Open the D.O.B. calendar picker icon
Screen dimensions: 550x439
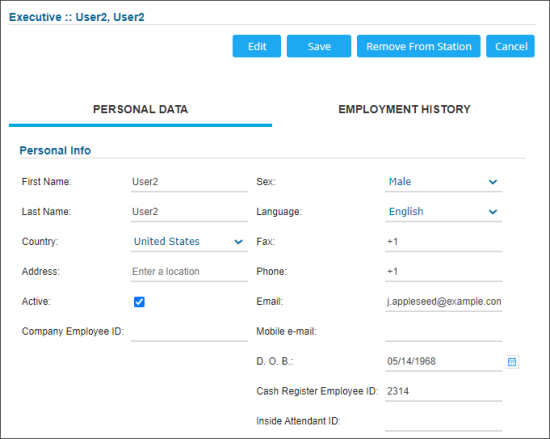(512, 362)
